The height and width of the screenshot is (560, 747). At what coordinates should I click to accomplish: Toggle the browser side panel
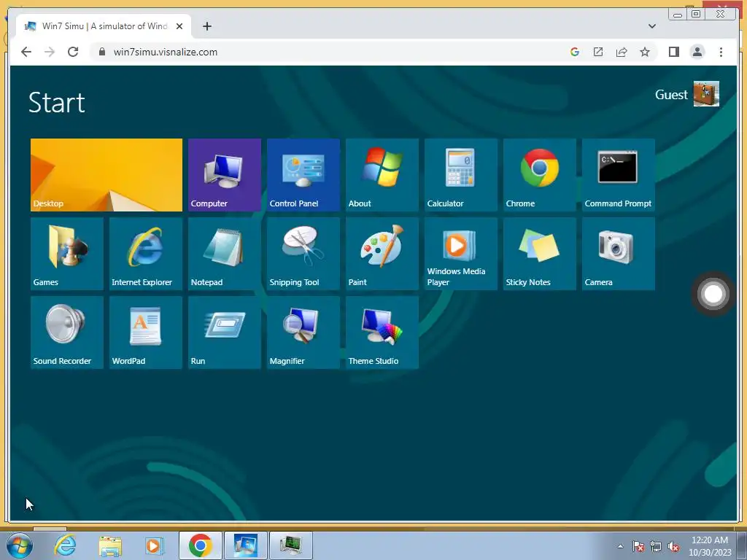coord(673,52)
